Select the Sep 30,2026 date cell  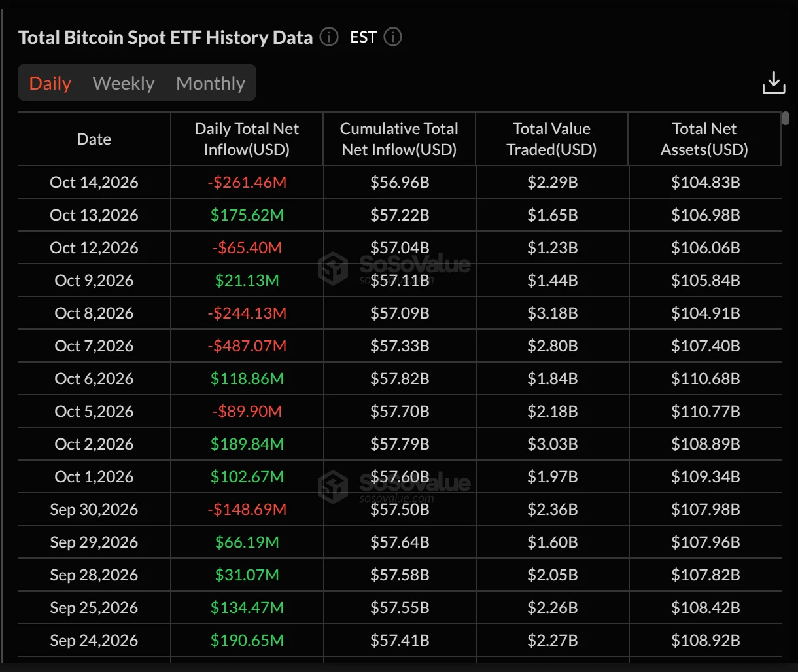click(x=94, y=509)
